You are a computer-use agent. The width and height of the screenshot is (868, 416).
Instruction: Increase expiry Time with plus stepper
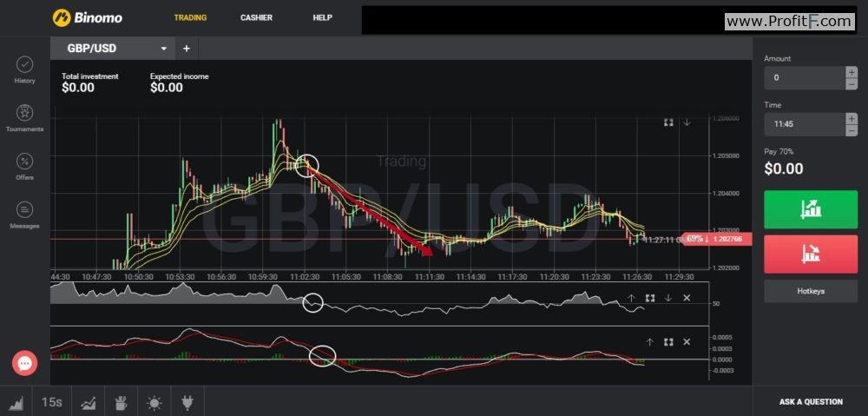852,118
